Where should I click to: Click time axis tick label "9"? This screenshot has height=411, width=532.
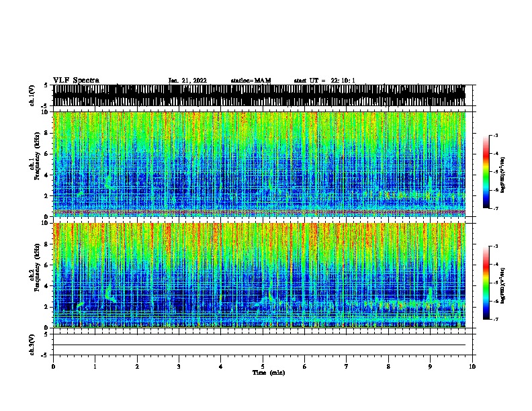click(x=430, y=367)
